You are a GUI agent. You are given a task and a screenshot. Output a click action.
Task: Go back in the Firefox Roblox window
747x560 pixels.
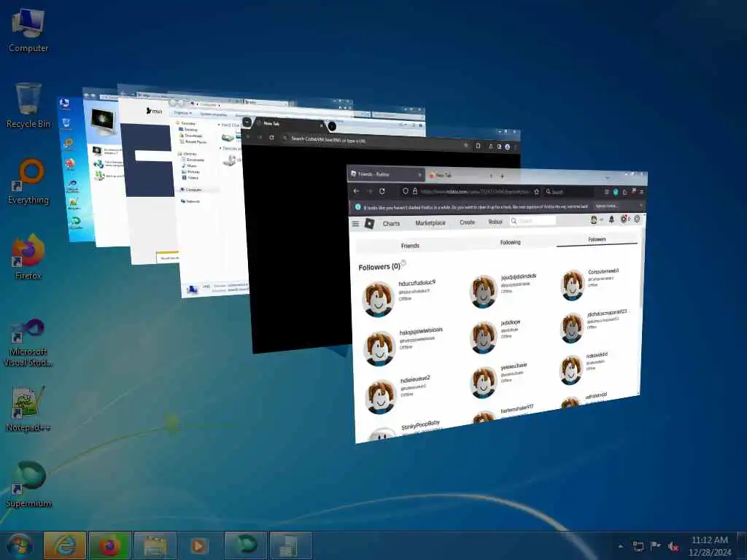tap(356, 191)
